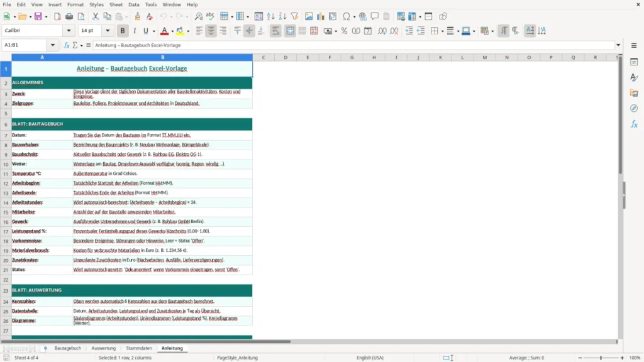Click the Add Decimal Place icon
Viewport: 644px width, 362px height.
(x=382, y=31)
